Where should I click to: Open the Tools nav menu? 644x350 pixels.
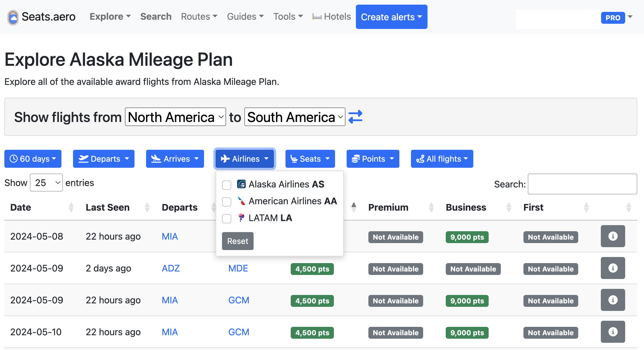pyautogui.click(x=288, y=17)
